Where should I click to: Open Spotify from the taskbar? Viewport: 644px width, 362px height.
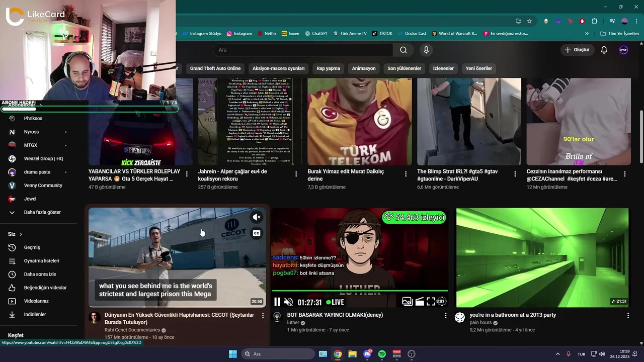[x=382, y=354]
